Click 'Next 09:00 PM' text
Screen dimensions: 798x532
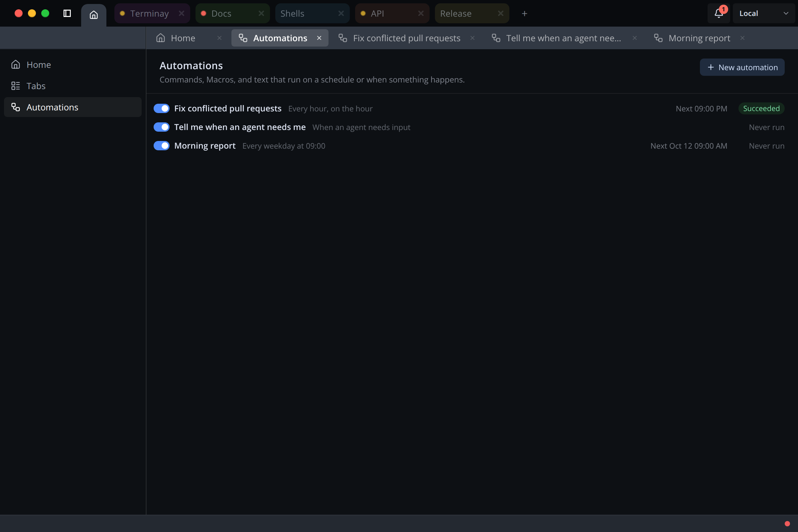701,109
